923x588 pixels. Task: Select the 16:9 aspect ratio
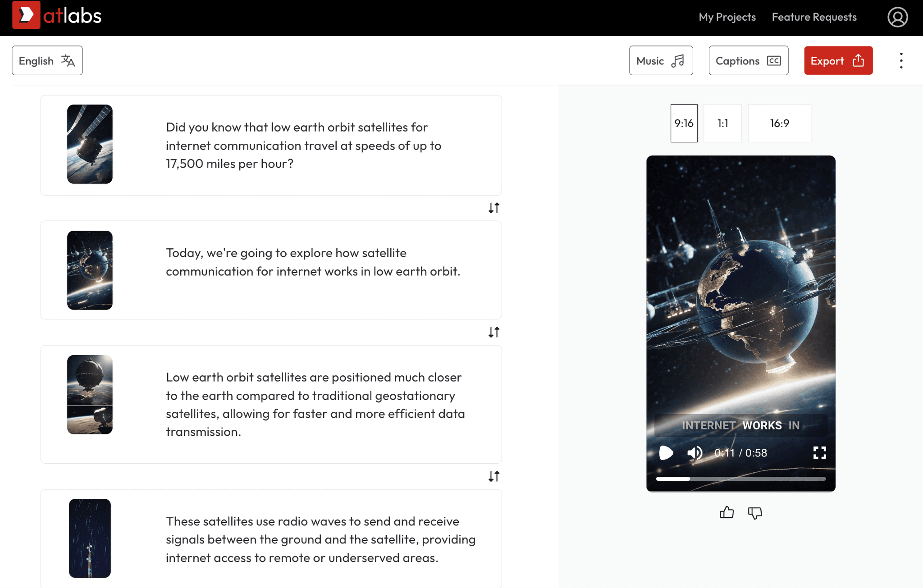click(779, 123)
